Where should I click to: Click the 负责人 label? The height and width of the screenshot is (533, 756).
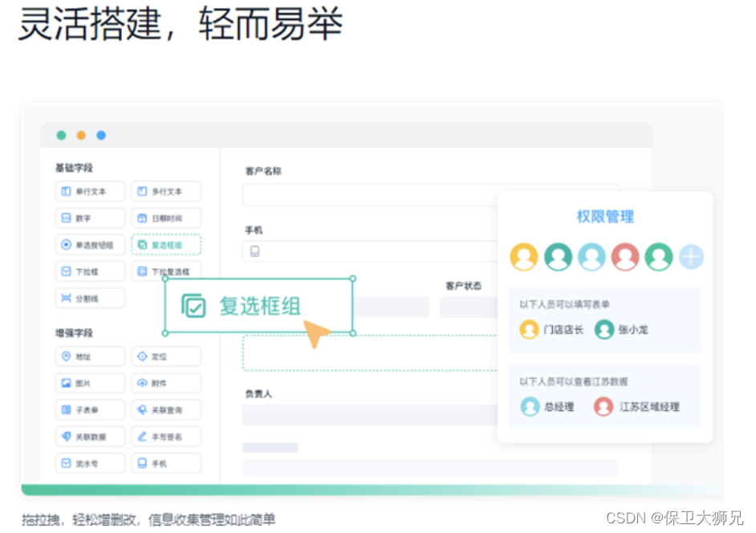pos(258,393)
